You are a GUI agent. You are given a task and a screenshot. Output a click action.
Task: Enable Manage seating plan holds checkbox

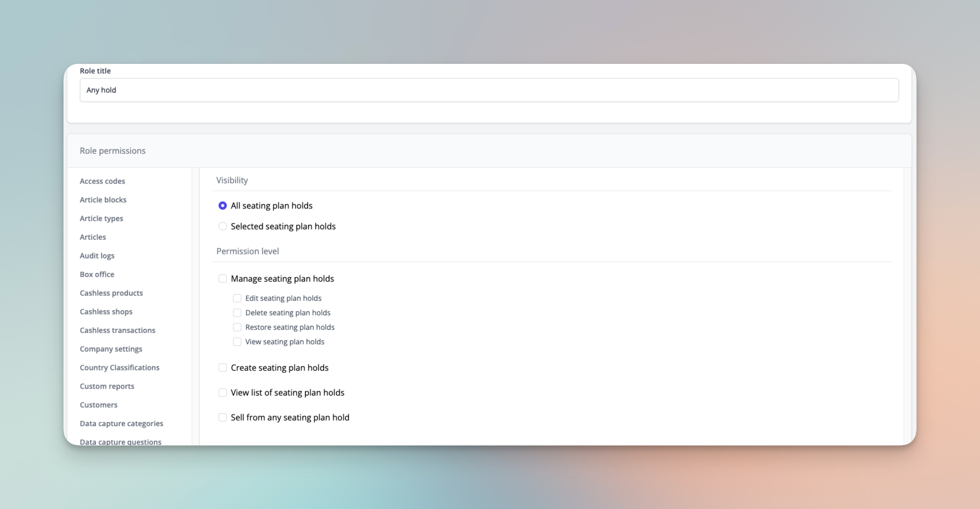[x=223, y=279]
